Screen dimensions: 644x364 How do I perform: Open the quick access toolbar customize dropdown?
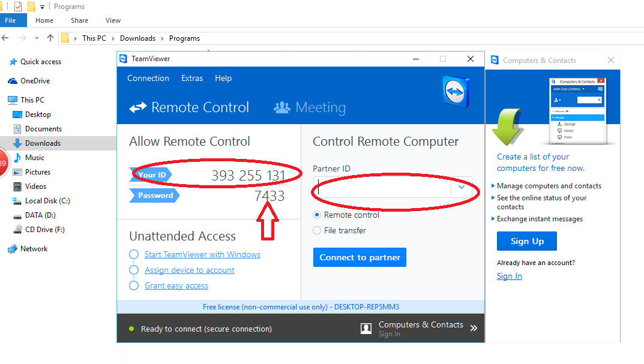[x=42, y=7]
